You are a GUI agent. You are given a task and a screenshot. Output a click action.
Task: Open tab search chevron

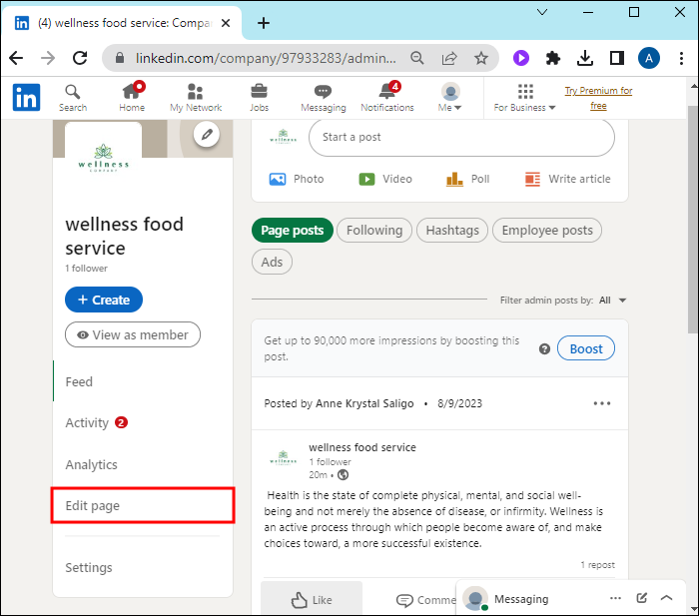click(542, 12)
